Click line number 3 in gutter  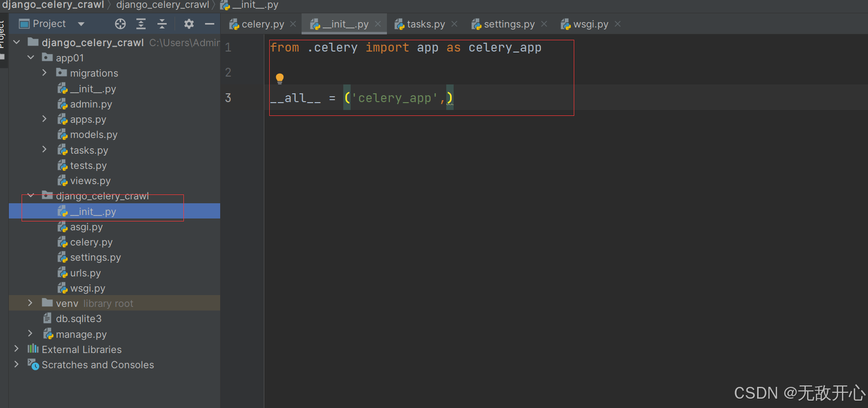228,98
